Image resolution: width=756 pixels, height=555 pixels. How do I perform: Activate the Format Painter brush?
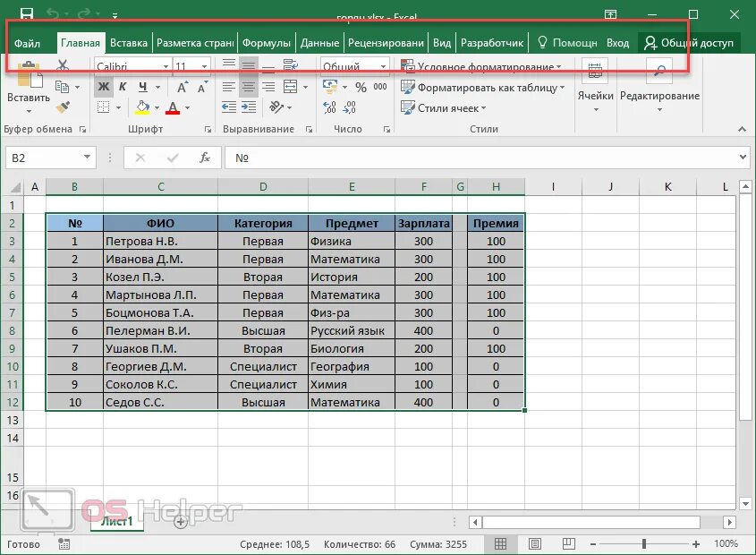point(63,107)
